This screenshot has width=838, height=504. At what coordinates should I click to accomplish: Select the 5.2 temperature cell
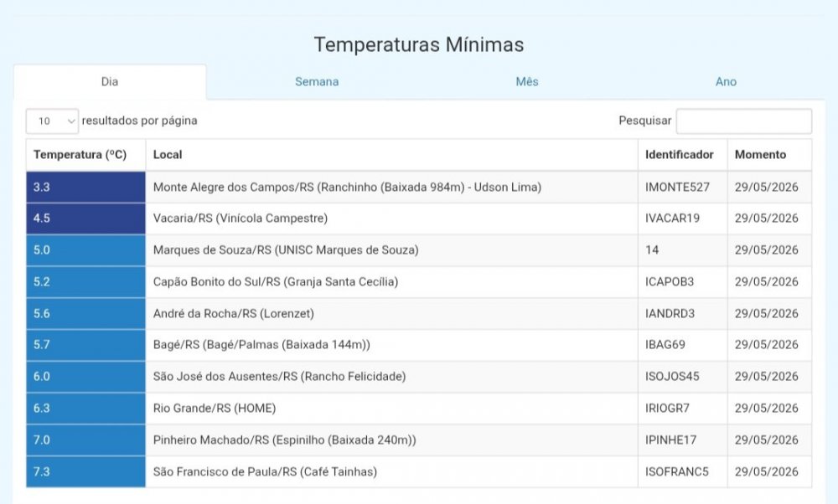86,282
